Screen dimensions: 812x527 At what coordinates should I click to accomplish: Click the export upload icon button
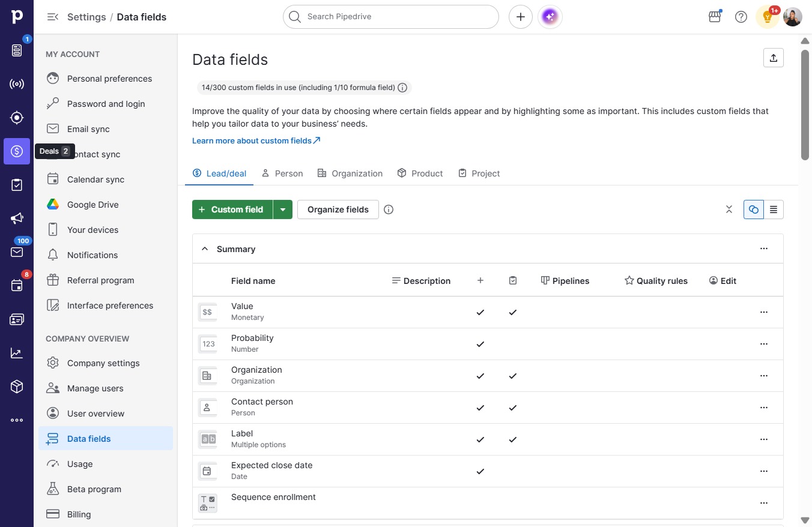(x=774, y=58)
